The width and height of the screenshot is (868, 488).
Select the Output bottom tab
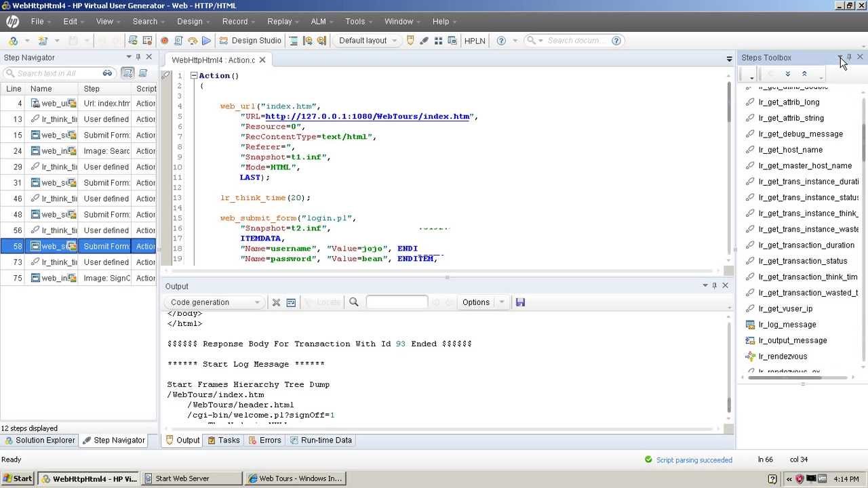click(182, 441)
